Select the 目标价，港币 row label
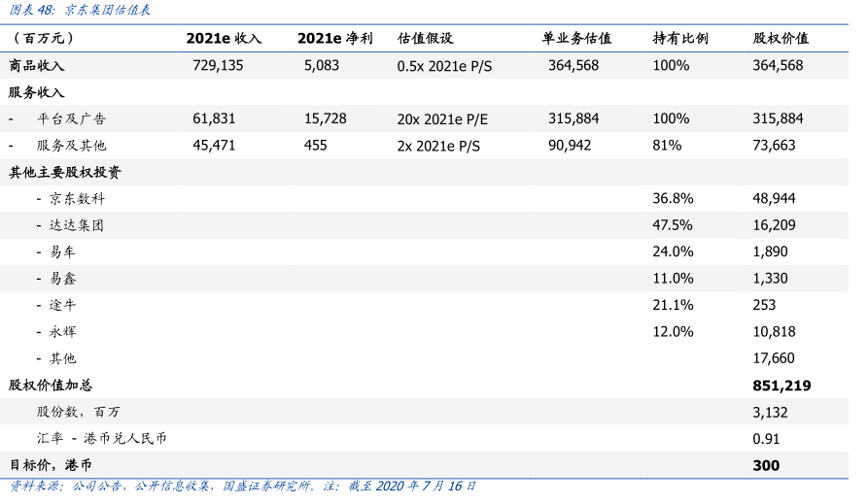The height and width of the screenshot is (504, 868). 51,465
